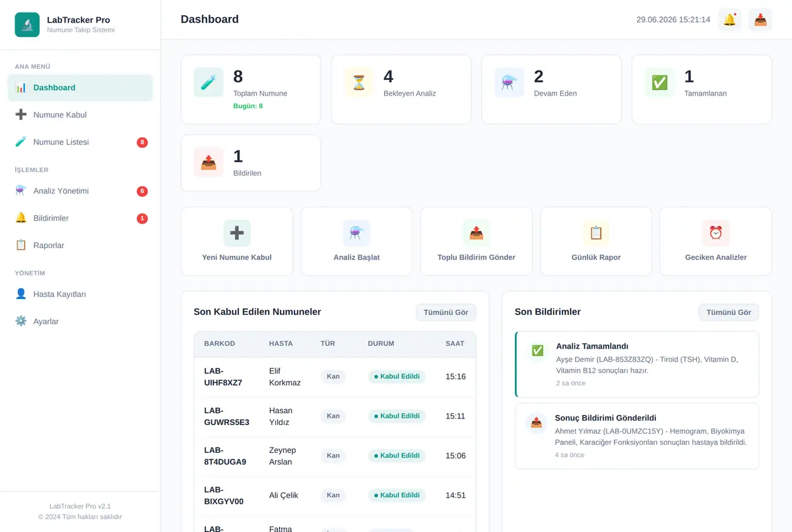
Task: Click the Kan tag in Elif Korkmaz's row
Action: click(x=333, y=376)
